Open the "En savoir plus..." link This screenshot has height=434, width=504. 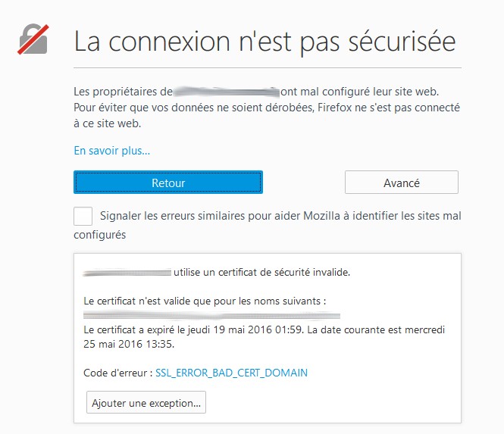[111, 150]
